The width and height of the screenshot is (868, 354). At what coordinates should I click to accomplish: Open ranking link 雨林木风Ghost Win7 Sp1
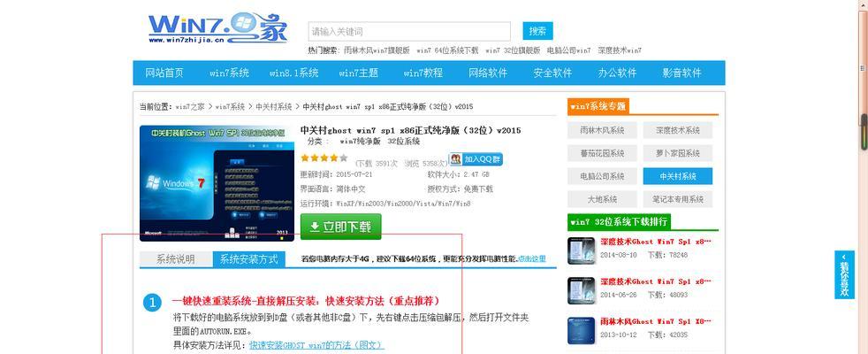(x=656, y=321)
